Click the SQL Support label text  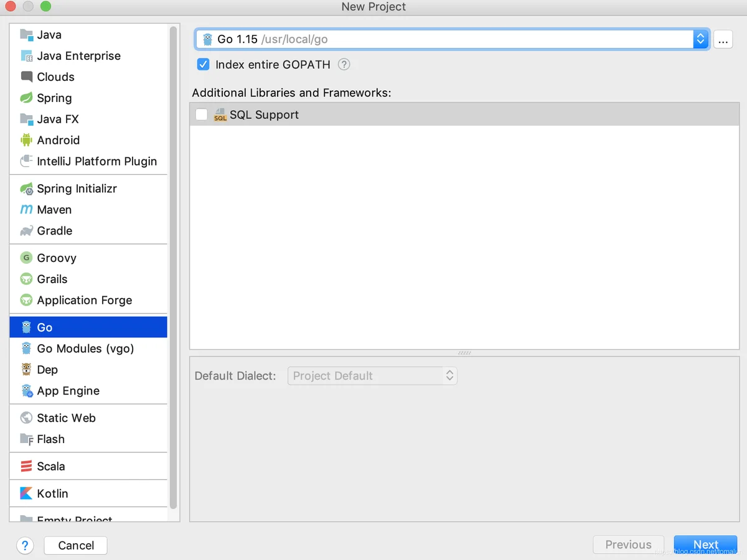tap(264, 114)
